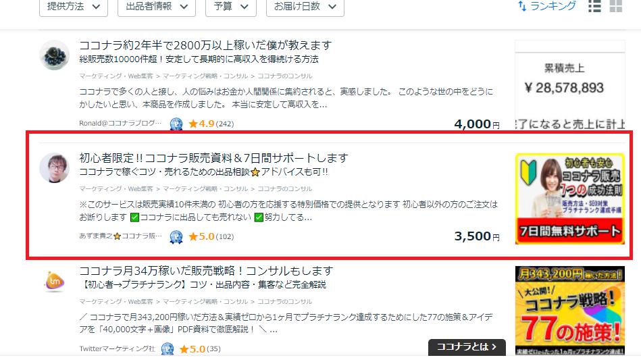Click Ronald's blueberry profile avatar
Viewport: 641px width, 364px height.
click(x=54, y=55)
